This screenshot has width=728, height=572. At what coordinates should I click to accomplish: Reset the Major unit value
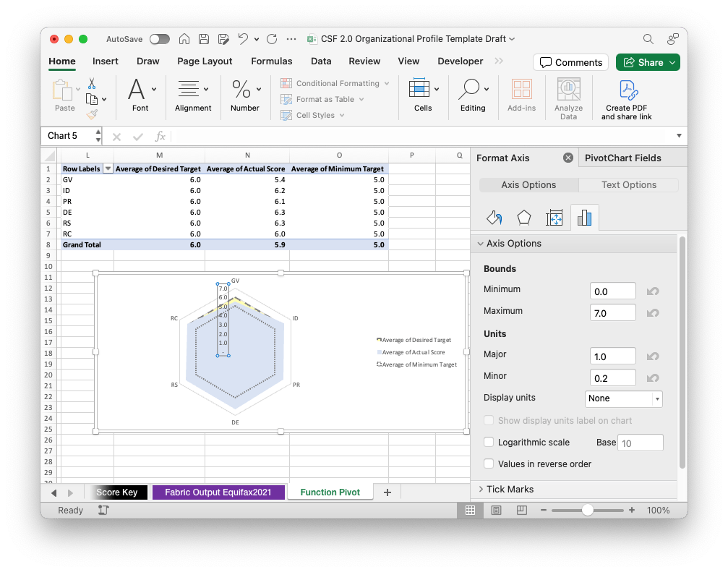pyautogui.click(x=653, y=357)
